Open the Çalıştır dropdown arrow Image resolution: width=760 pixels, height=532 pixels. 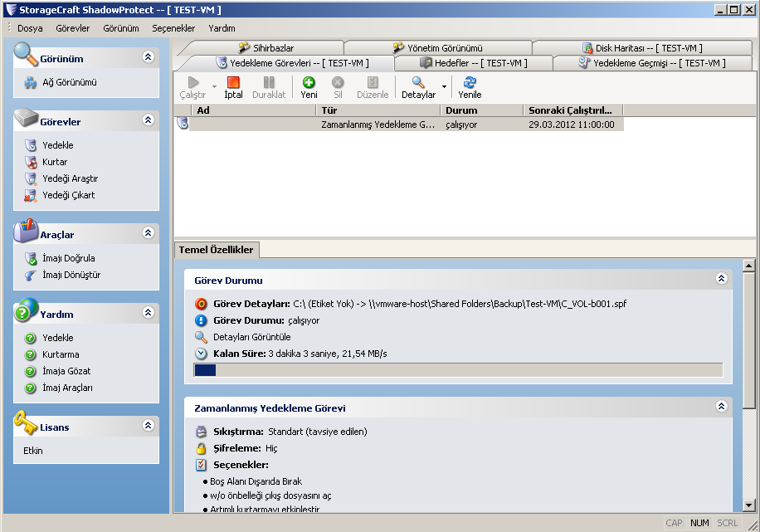coord(214,87)
